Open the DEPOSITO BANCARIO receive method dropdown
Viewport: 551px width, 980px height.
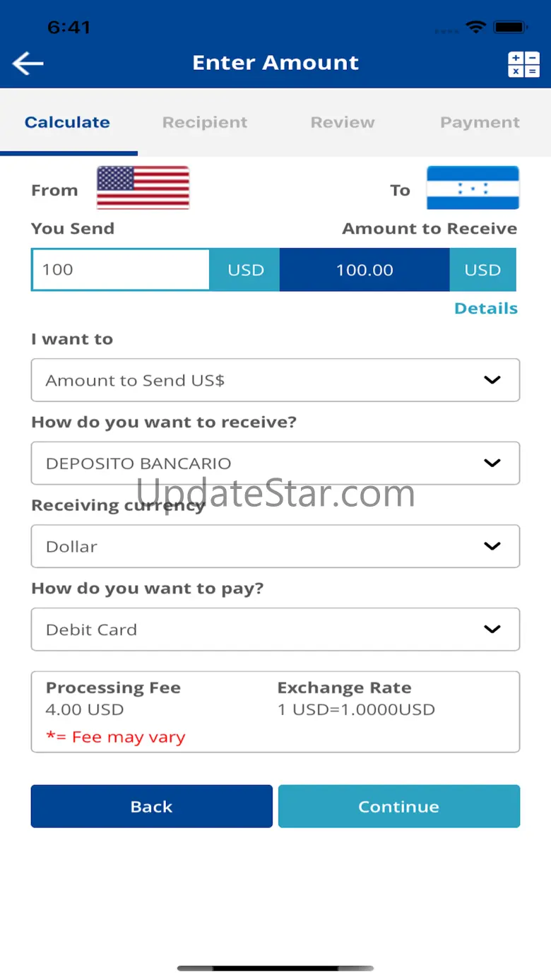tap(275, 464)
